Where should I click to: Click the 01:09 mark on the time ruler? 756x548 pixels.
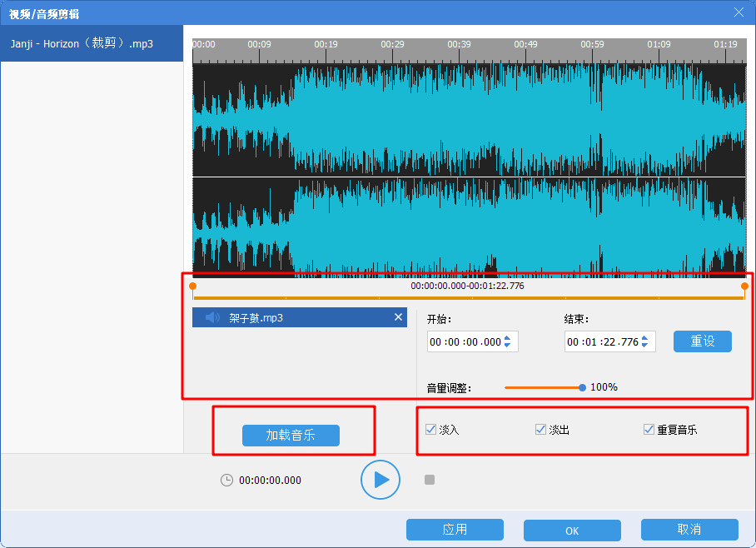659,44
